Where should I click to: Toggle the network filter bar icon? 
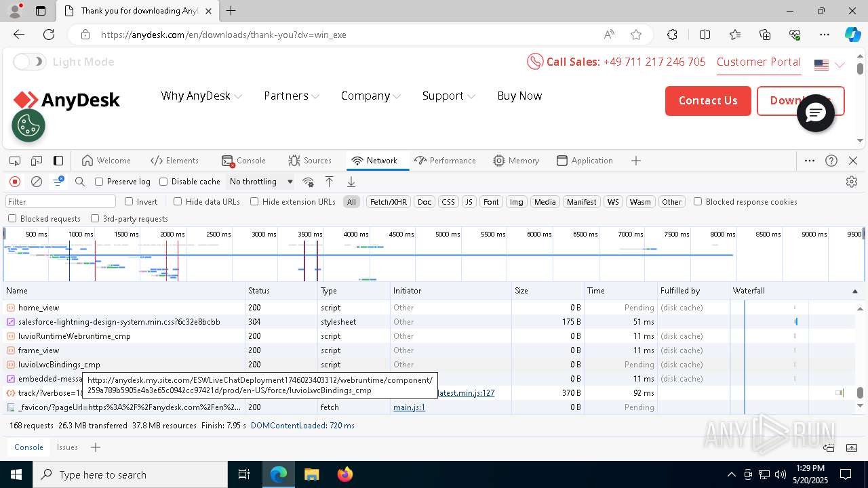(x=58, y=182)
